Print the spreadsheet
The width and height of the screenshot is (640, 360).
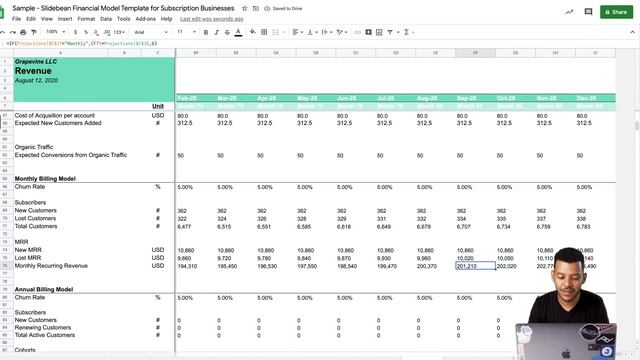[23, 32]
